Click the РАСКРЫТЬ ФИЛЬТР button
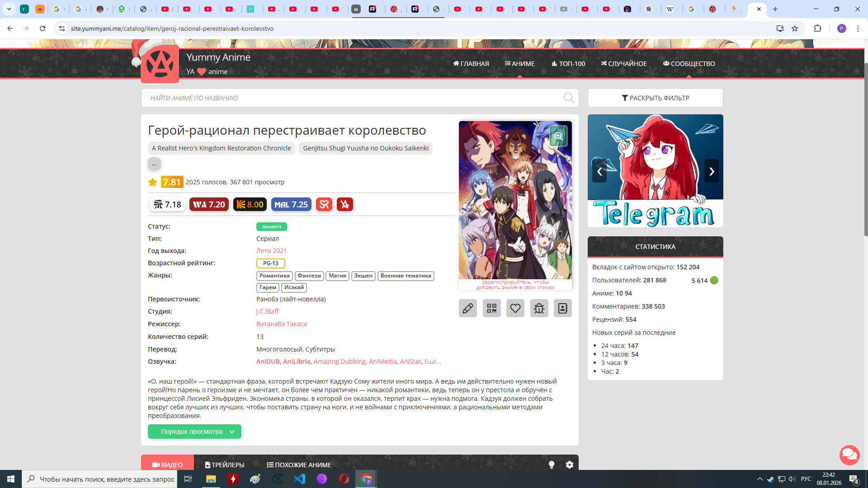The width and height of the screenshot is (868, 488). pos(655,98)
